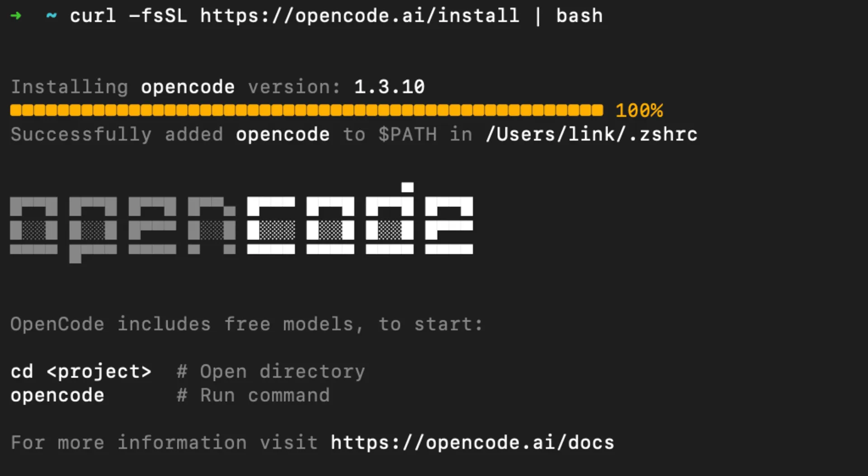The width and height of the screenshot is (868, 476).
Task: Click the green prompt arrow
Action: 16,16
